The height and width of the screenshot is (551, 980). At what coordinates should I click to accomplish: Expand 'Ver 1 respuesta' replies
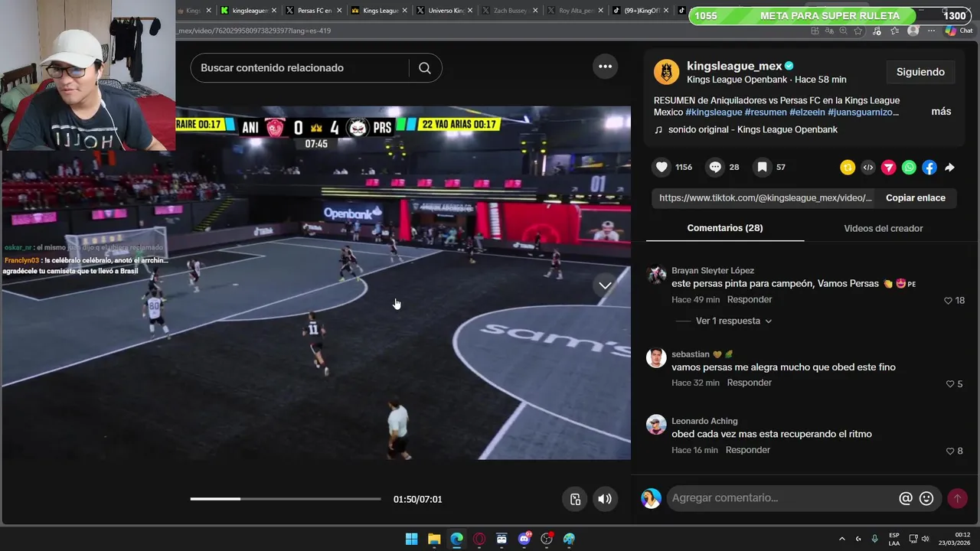[x=733, y=321]
